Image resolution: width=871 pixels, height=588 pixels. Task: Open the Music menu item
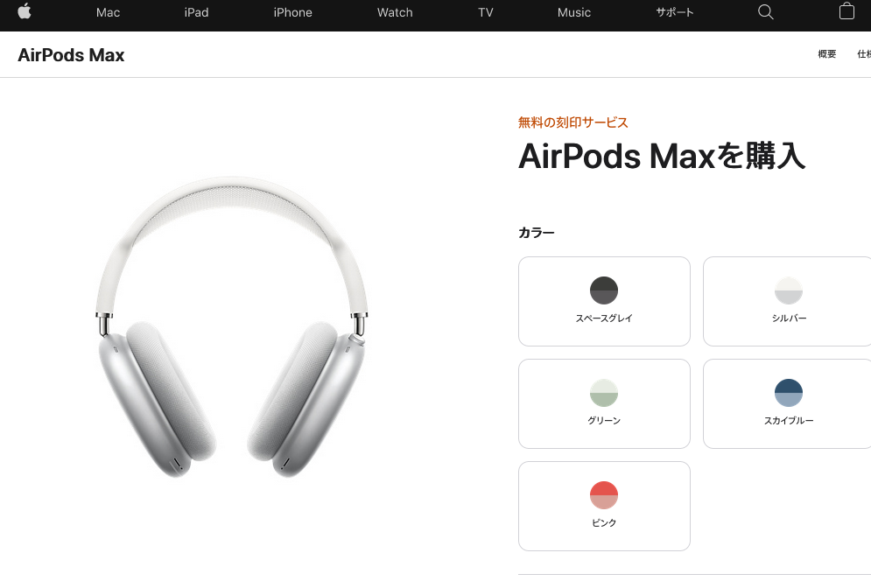point(574,12)
